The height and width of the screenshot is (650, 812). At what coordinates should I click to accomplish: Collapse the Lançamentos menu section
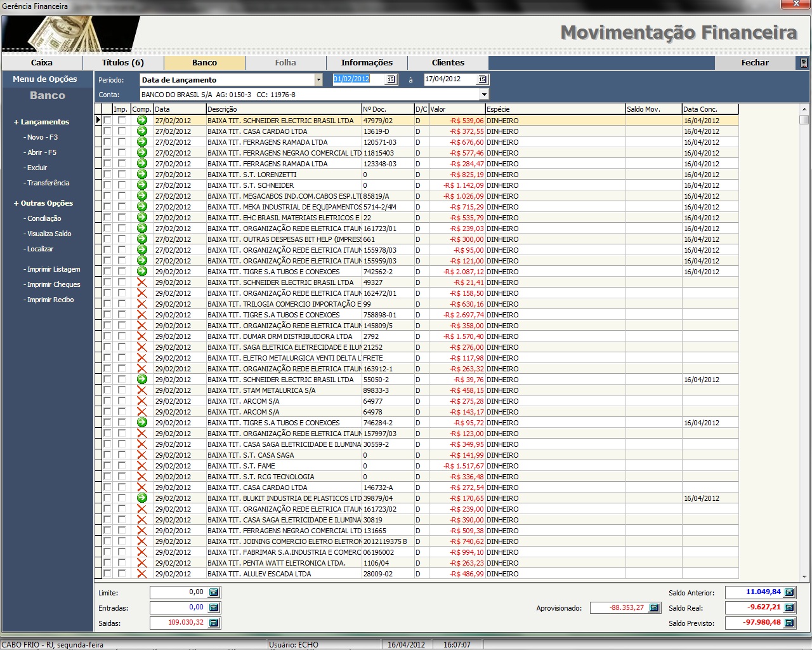[41, 122]
